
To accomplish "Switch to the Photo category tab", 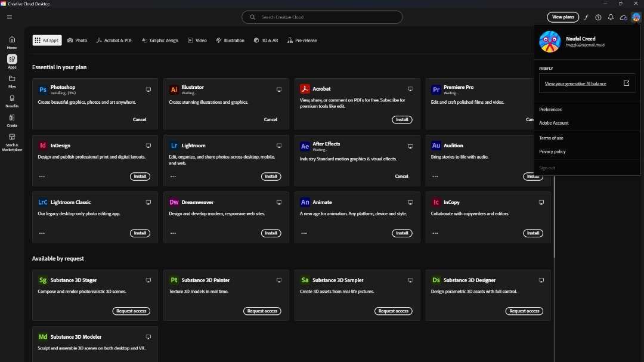I will click(78, 41).
